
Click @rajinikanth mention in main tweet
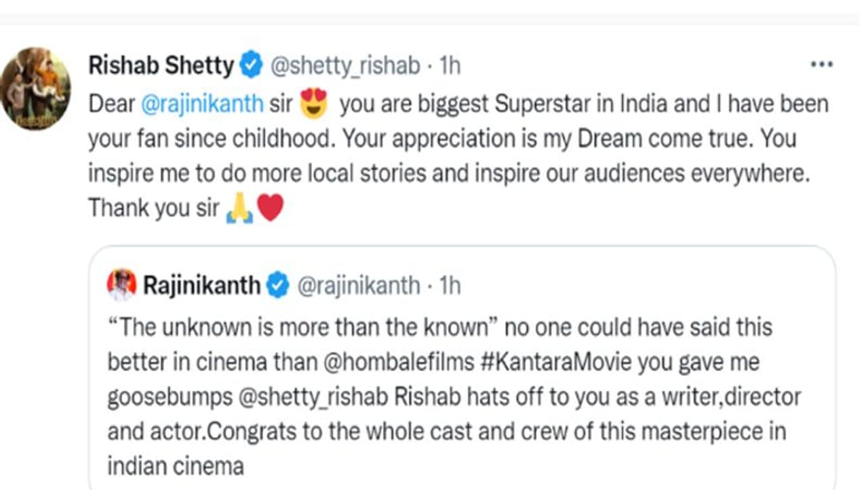point(201,105)
